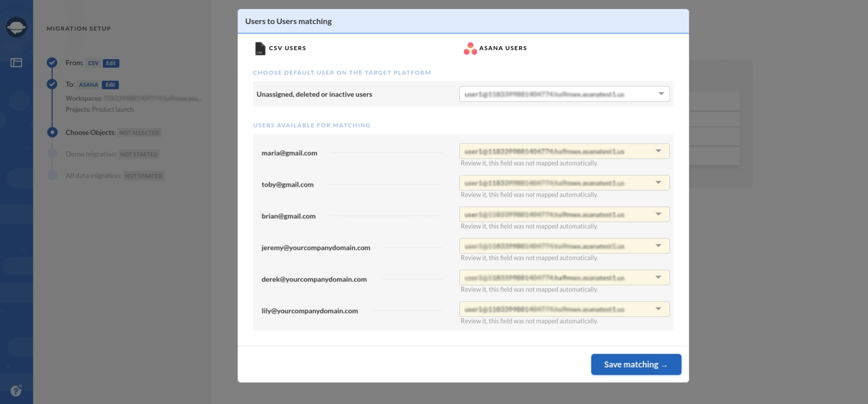The width and height of the screenshot is (868, 404).
Task: Open Asana user dropdown for brian@gmail.com
Action: tap(564, 214)
